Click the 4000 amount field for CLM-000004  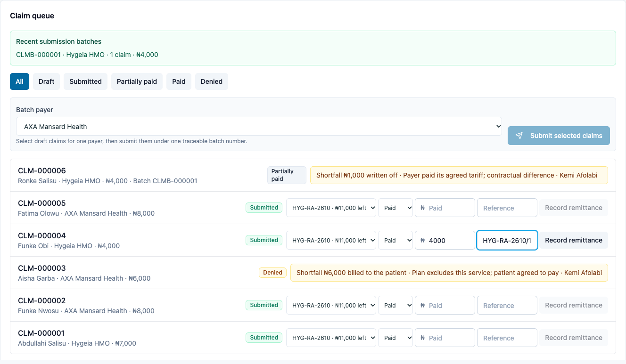click(x=445, y=240)
